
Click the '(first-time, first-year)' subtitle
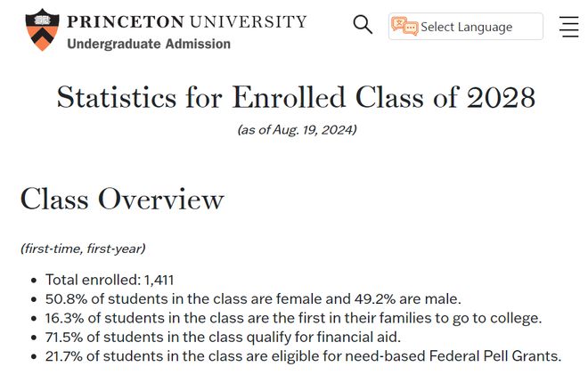coord(83,249)
